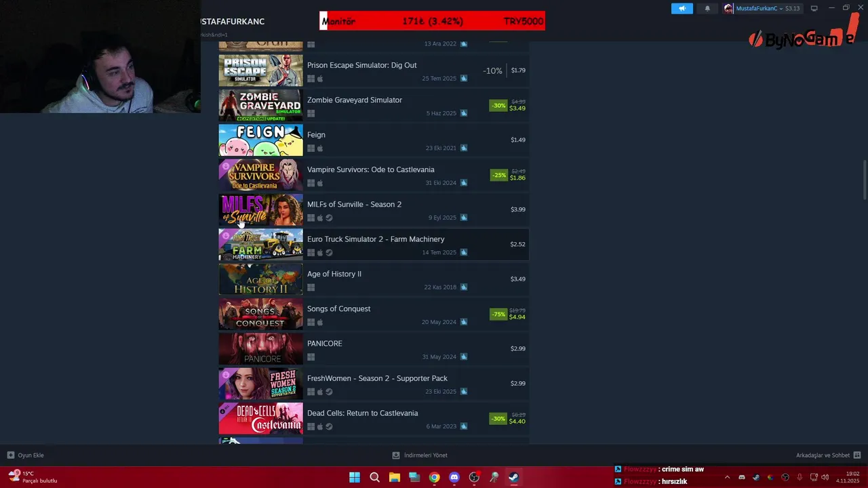Viewport: 868px width, 488px height.
Task: Click the Age of History II thumbnail
Action: pos(260,279)
